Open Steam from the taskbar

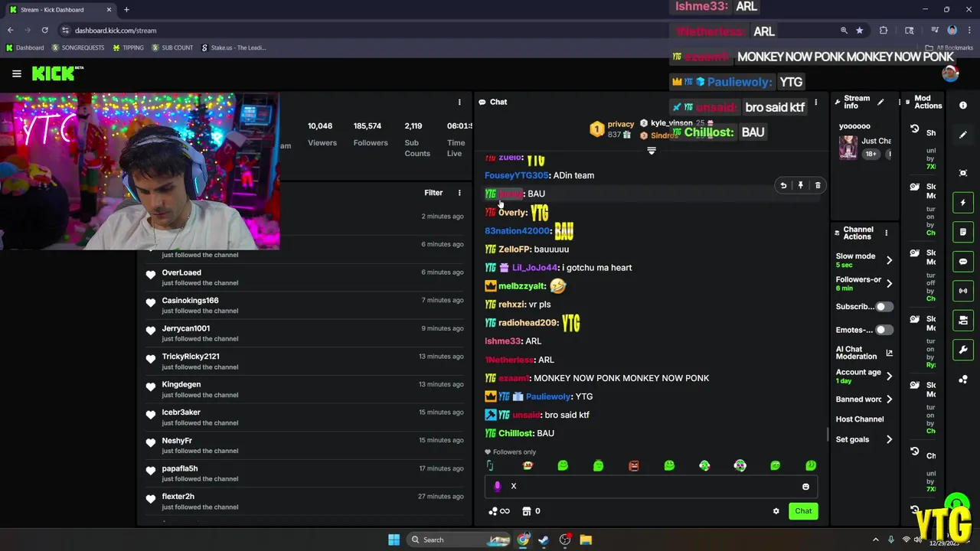[544, 540]
